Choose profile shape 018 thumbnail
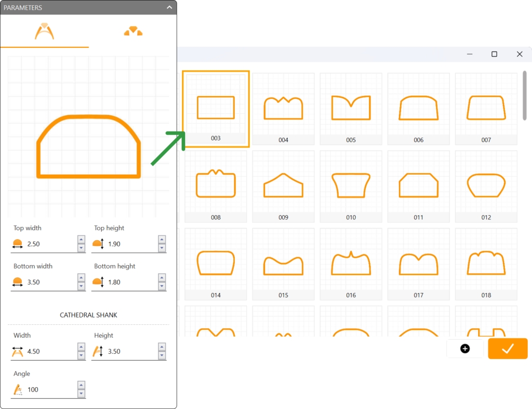 click(486, 263)
